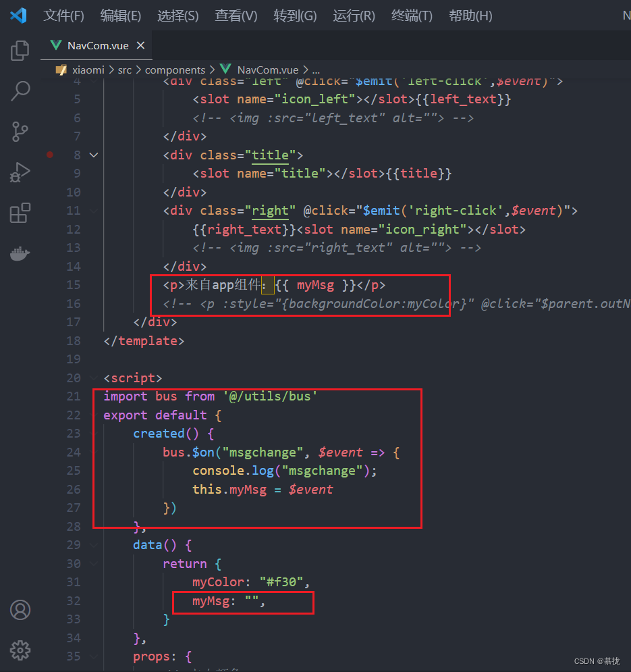Click the return keyword on line 30
Screen dimensions: 631x672
click(x=185, y=563)
